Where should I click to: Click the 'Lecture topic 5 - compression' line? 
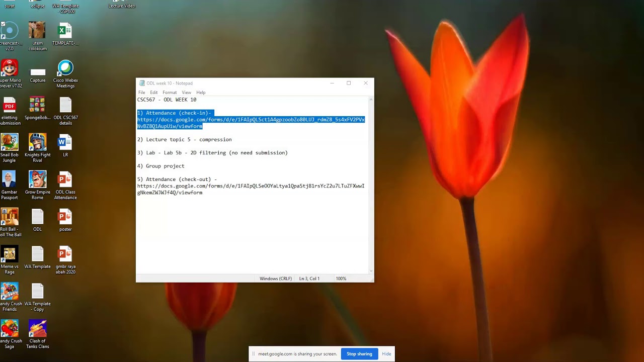tap(185, 139)
